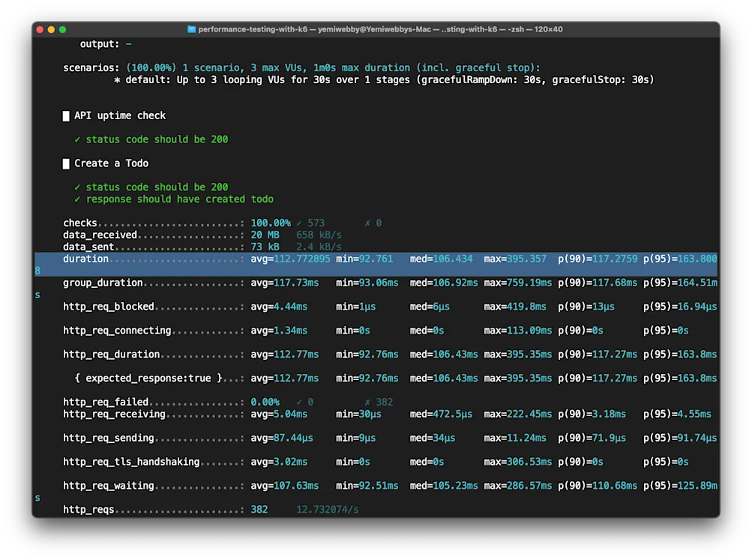752x560 pixels.
Task: Click the http_req_failed 0.00% value
Action: coord(265,403)
